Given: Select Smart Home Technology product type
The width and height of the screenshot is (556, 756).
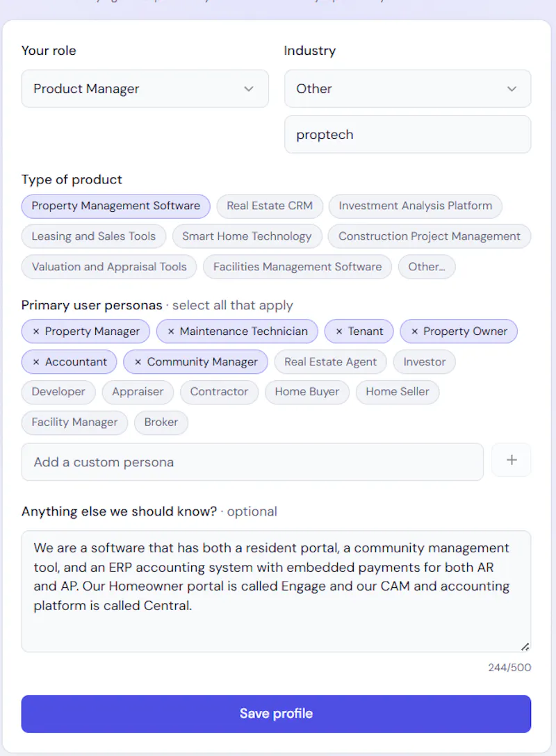Looking at the screenshot, I should tap(247, 236).
